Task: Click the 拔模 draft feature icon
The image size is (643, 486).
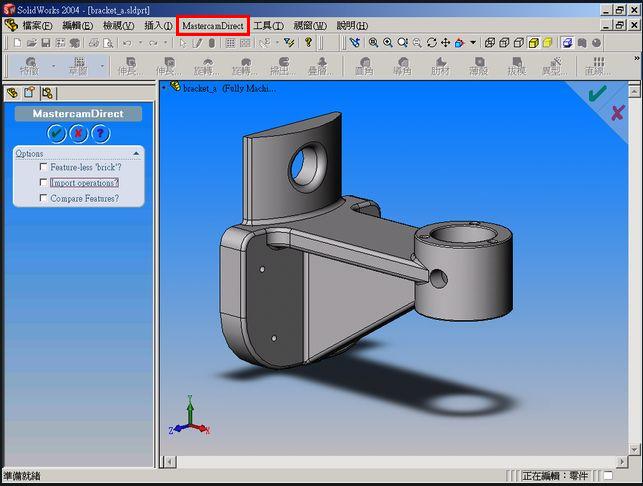Action: [x=517, y=66]
